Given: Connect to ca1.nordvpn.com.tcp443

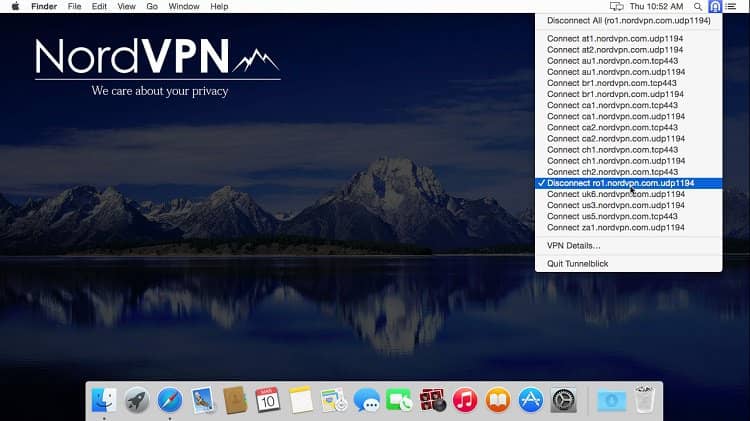Looking at the screenshot, I should (629, 105).
